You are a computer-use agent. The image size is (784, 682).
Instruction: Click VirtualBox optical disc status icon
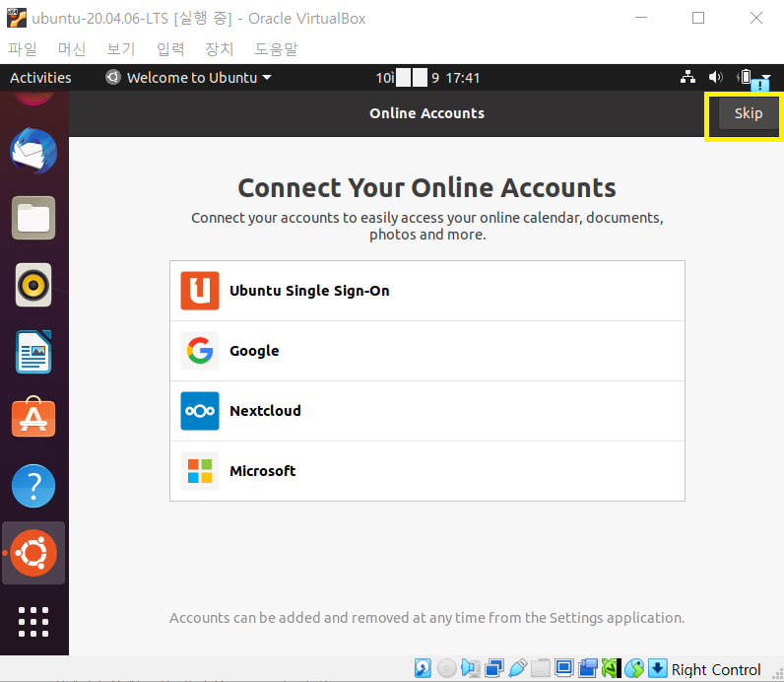coord(446,668)
